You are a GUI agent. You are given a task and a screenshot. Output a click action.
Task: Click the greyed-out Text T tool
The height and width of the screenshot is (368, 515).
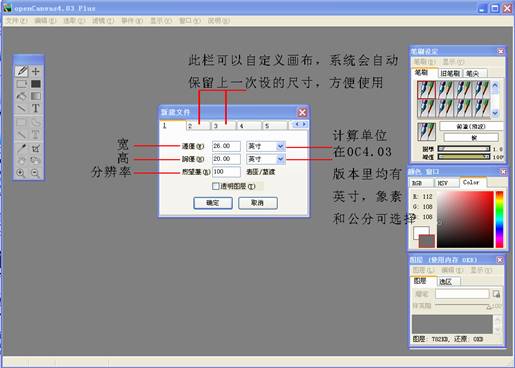[36, 135]
